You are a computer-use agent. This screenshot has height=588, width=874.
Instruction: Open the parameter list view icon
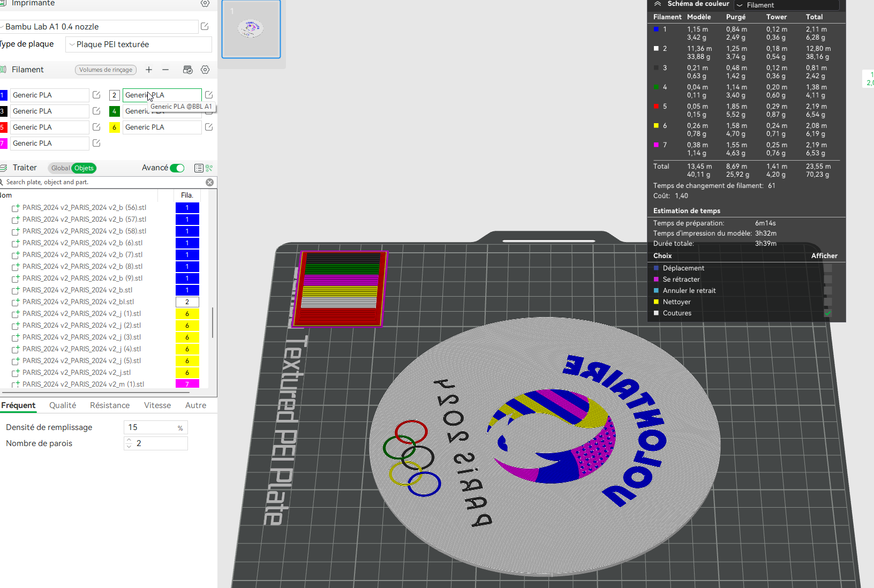pos(199,168)
